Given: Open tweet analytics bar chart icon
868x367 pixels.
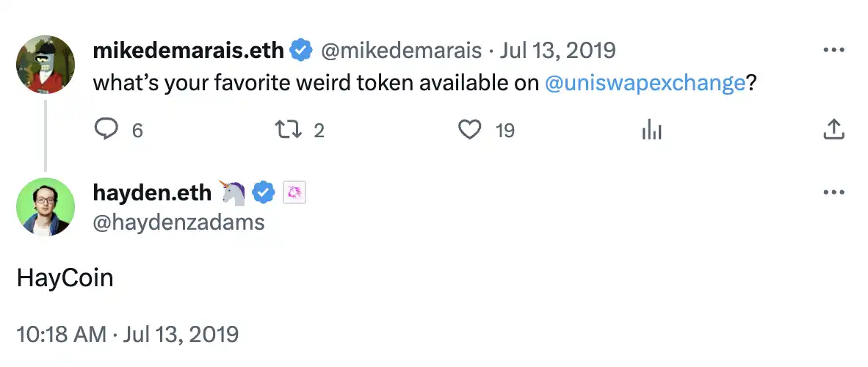Looking at the screenshot, I should point(652,130).
